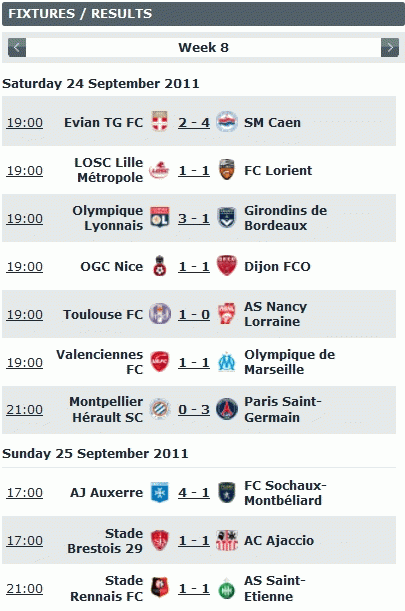Open the 0 - 3 Montpellier vs PSG score
Screen dimensions: 405x611
[194, 410]
